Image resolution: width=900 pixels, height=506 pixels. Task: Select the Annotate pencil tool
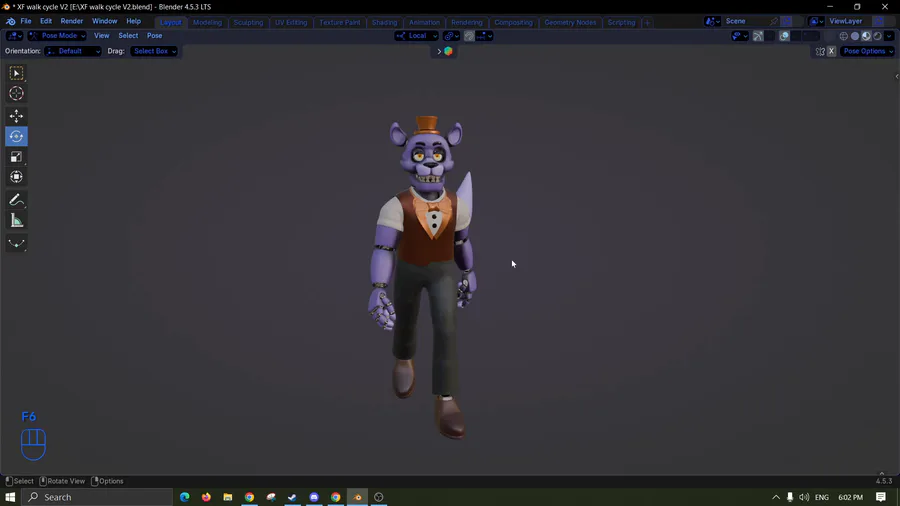coord(16,200)
